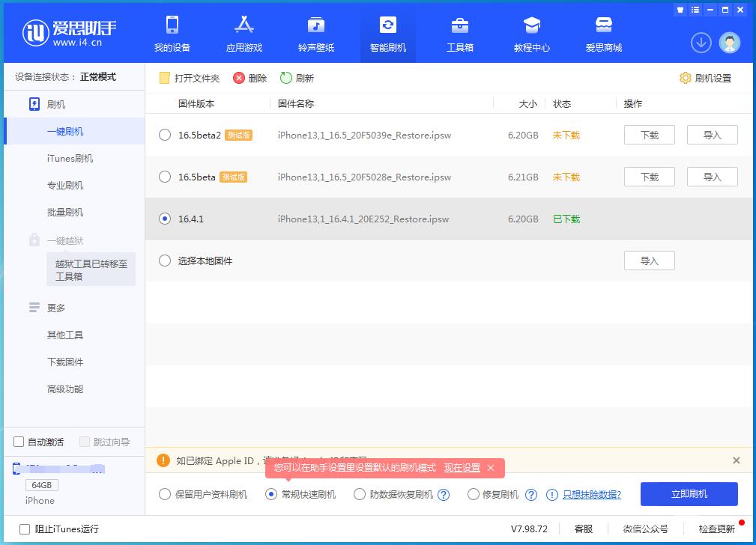Click the download manager arrow icon

701,43
